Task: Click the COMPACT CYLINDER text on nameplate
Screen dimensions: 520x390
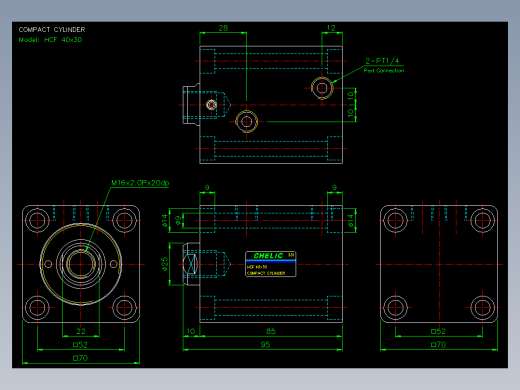Action: [266, 273]
